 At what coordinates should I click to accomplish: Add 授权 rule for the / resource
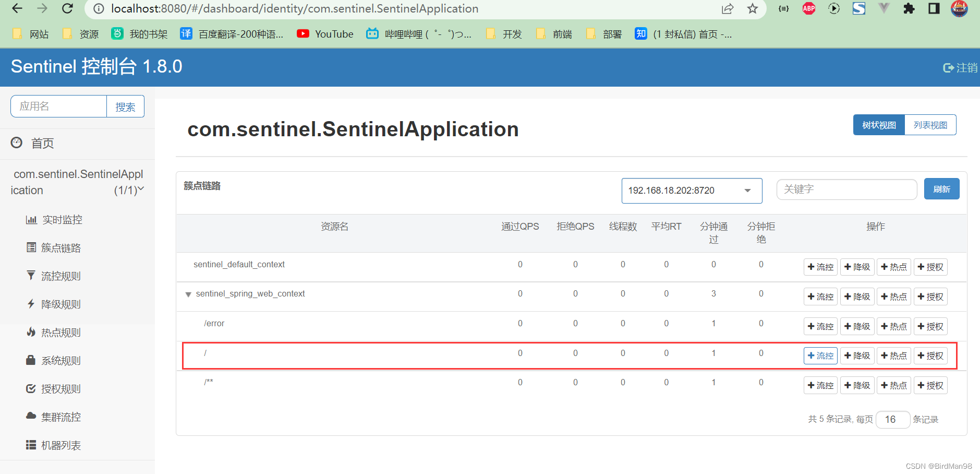(930, 355)
